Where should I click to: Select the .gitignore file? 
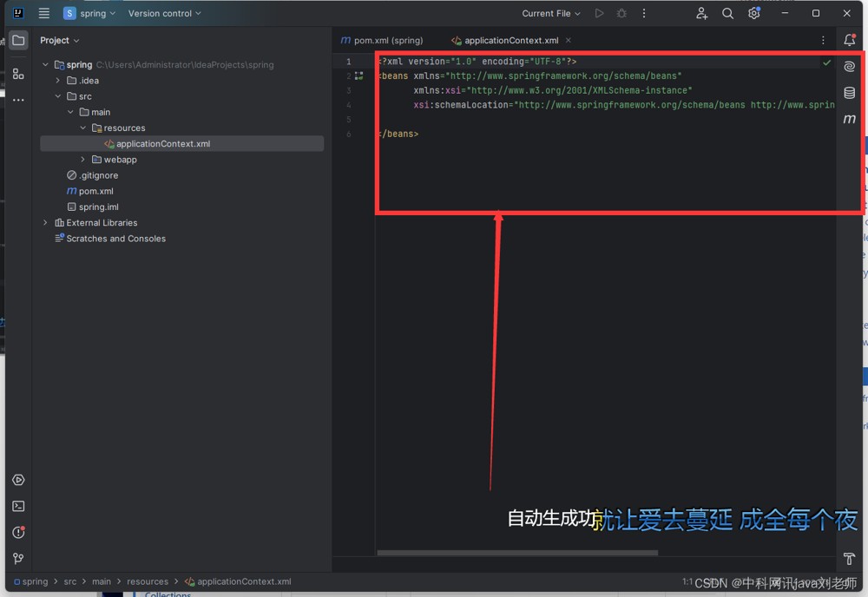click(x=93, y=175)
